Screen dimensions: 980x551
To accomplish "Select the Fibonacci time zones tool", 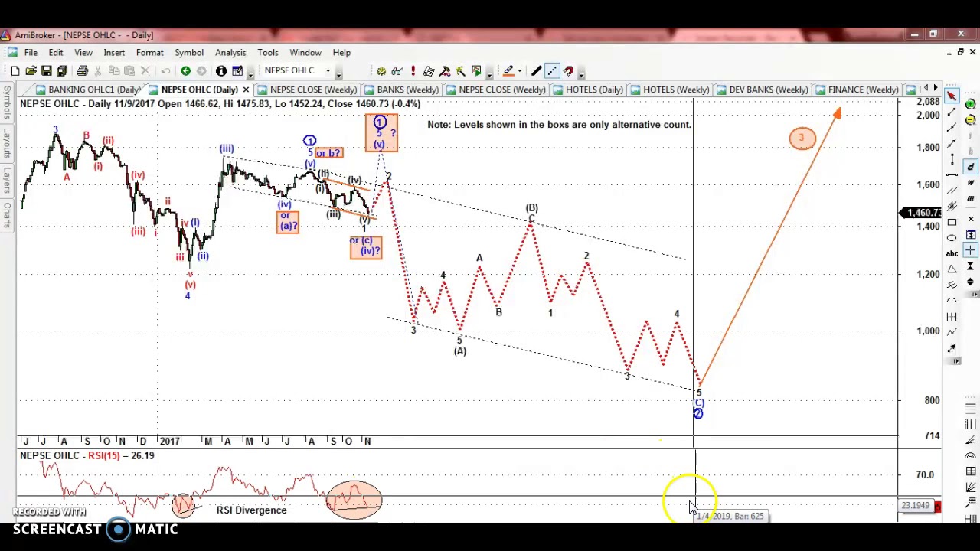I will click(971, 423).
